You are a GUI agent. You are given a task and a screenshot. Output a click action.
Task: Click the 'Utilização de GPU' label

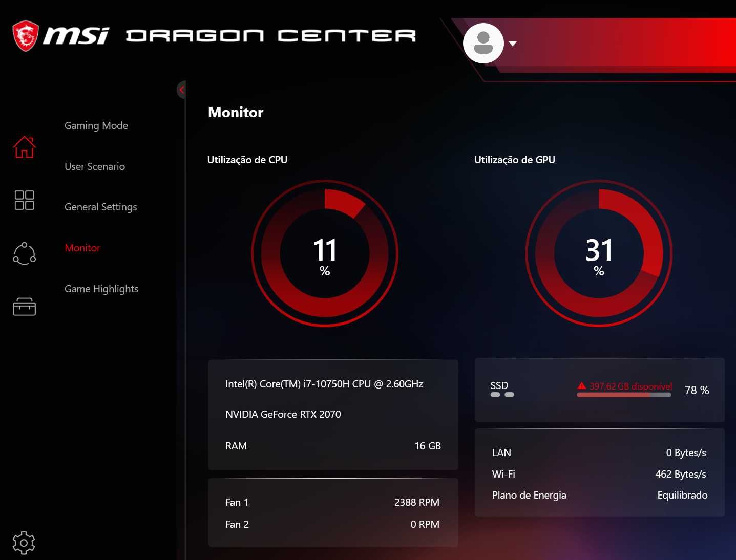click(x=515, y=160)
